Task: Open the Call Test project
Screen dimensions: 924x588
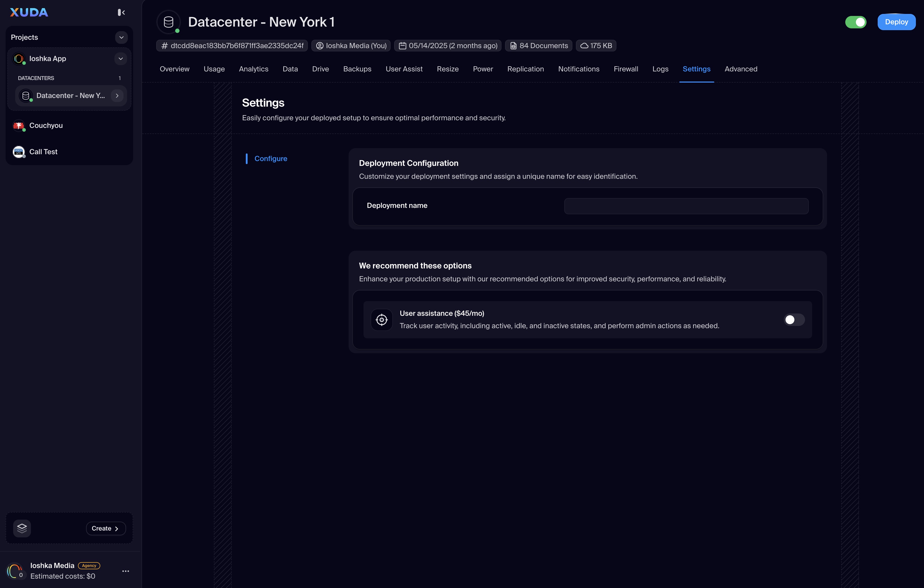Action: point(43,152)
